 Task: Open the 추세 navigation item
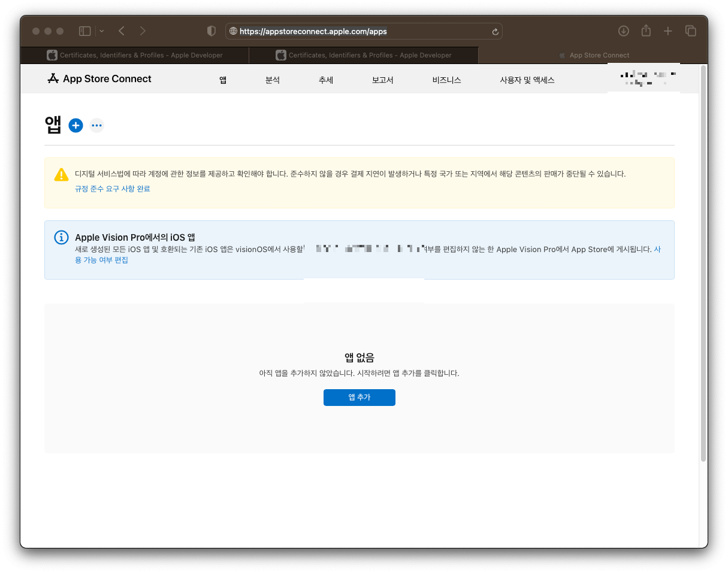326,80
